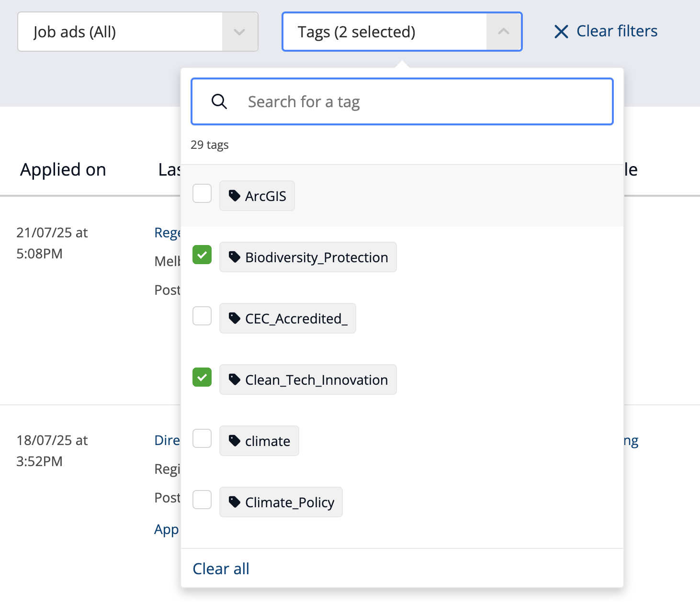Viewport: 700px width, 602px height.
Task: Uncheck the Clean_Tech_Innovation checkbox
Action: coord(202,377)
